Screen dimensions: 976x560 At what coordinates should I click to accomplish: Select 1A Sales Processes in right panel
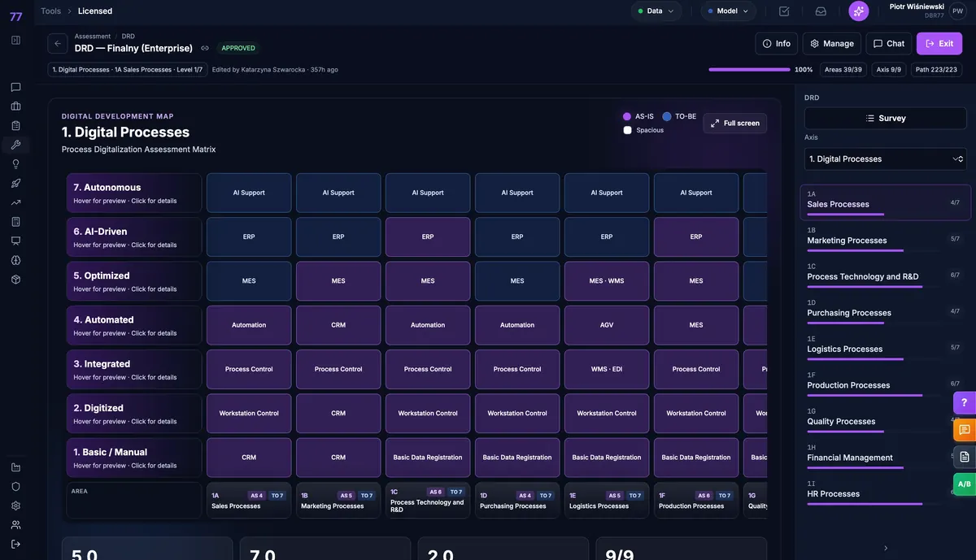[885, 202]
